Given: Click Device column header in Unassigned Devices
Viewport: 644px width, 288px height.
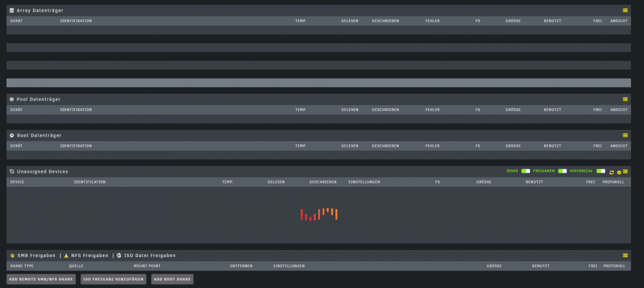Looking at the screenshot, I should click(x=17, y=182).
